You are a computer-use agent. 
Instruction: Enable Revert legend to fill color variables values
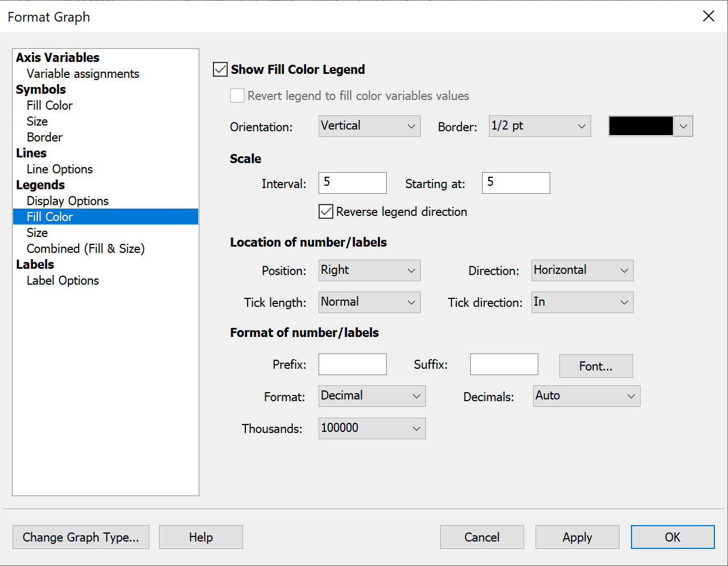pyautogui.click(x=237, y=95)
